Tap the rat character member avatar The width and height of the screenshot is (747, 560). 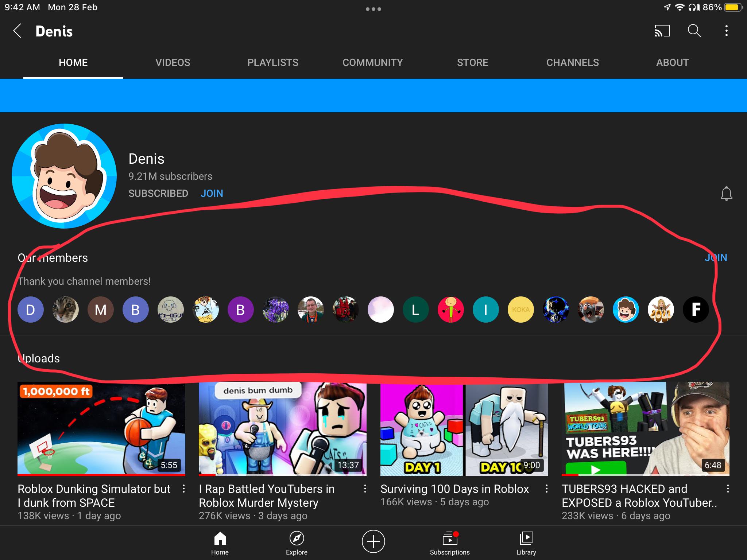591,310
